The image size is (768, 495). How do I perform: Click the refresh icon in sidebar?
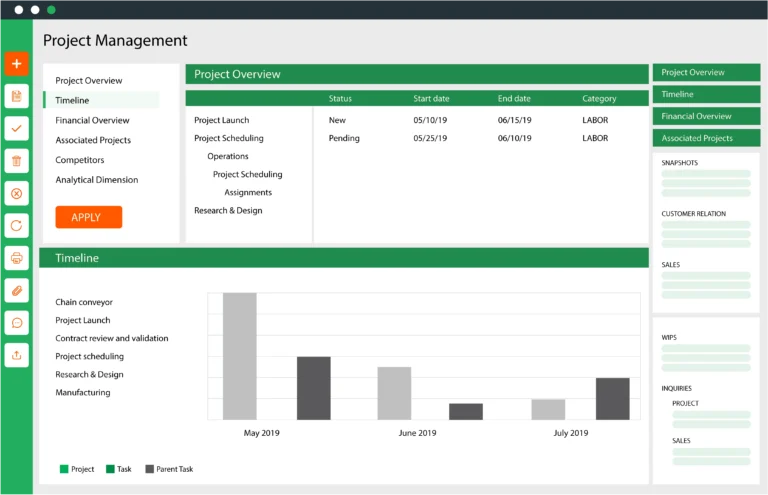coord(16,225)
